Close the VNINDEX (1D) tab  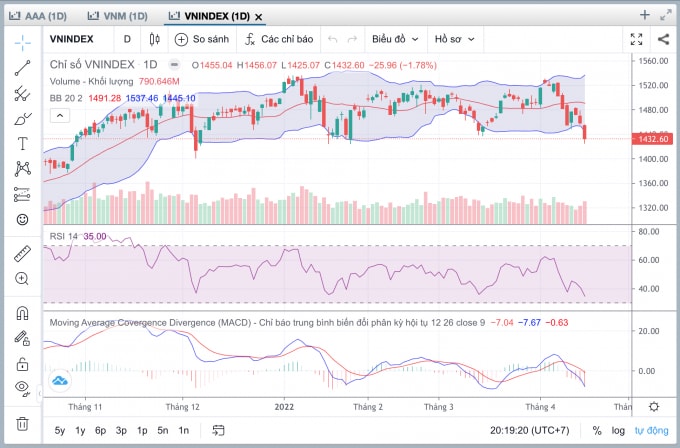258,17
